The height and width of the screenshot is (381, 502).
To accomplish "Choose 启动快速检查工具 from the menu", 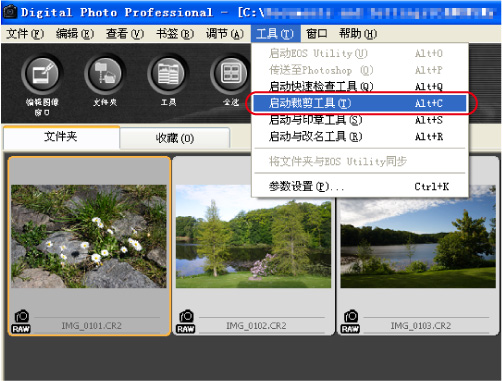I will click(360, 87).
